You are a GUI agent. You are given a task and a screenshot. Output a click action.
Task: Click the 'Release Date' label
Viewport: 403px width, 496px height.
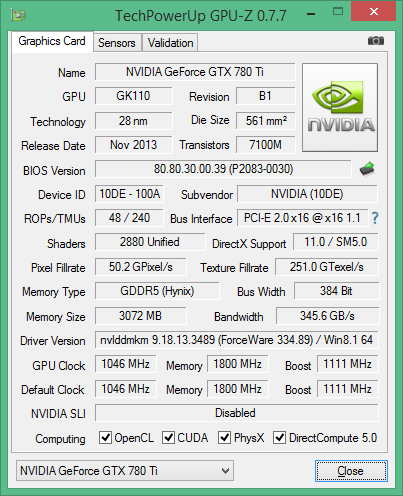[x=53, y=146]
